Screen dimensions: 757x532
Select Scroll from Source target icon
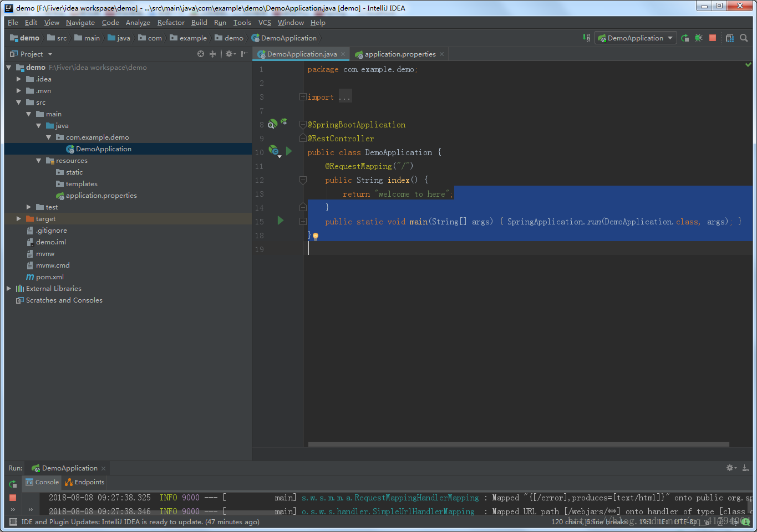point(200,54)
